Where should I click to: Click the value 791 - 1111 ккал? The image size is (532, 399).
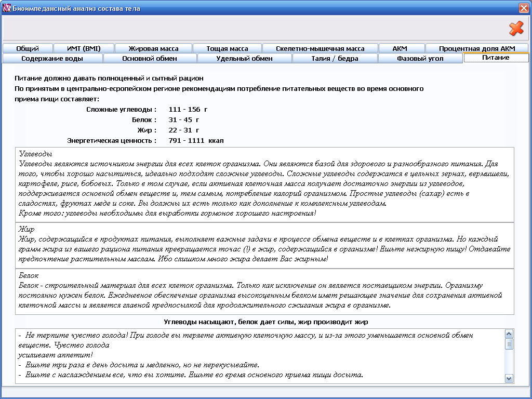coord(196,140)
